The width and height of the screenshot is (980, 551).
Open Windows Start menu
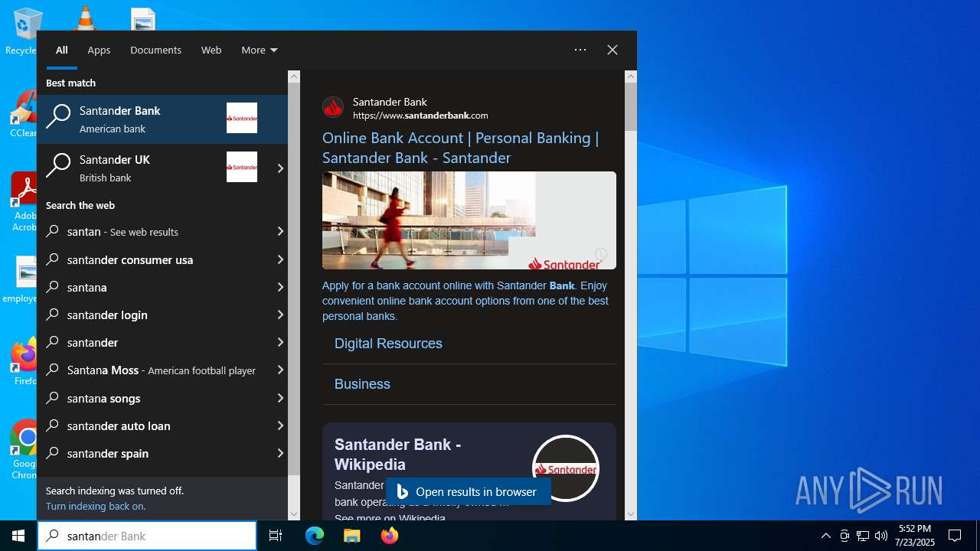[18, 536]
